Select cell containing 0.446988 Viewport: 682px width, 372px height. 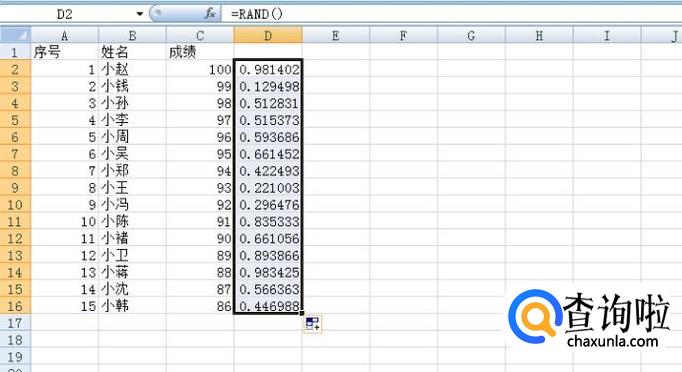click(268, 306)
